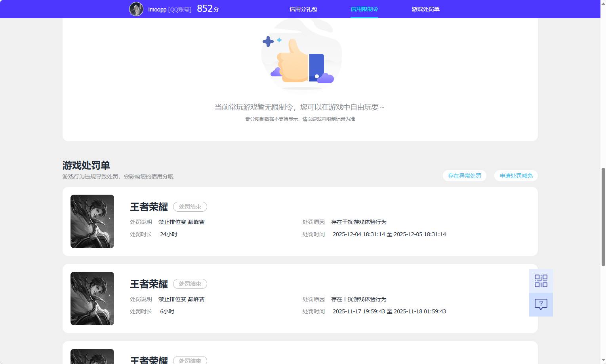Image resolution: width=606 pixels, height=364 pixels.
Task: Click the 24小时 duration value
Action: pyautogui.click(x=169, y=234)
